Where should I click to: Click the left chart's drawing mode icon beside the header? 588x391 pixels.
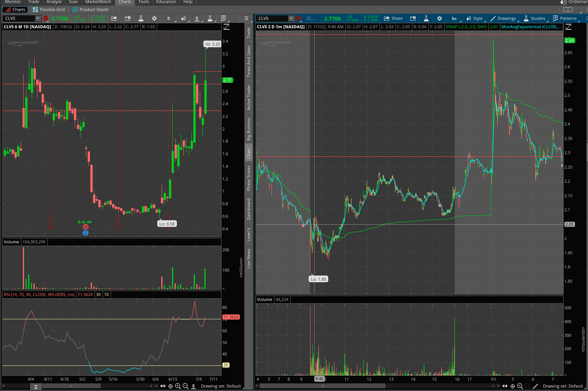coord(227,27)
